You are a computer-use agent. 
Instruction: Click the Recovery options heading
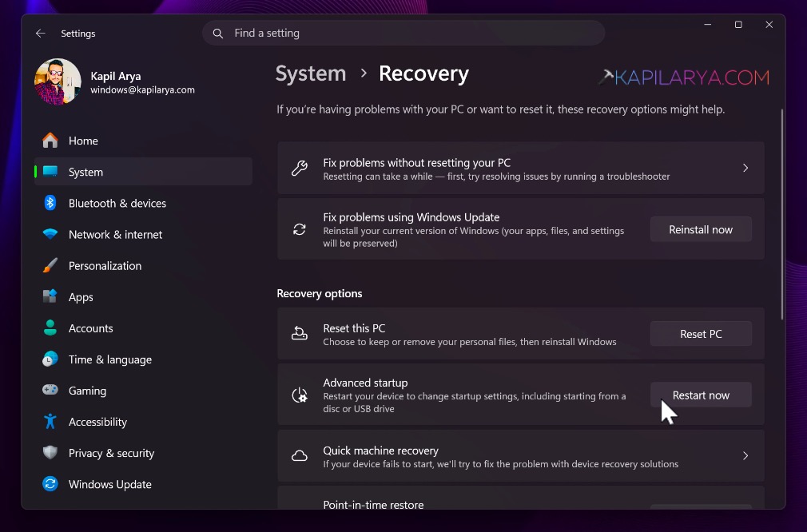[320, 293]
